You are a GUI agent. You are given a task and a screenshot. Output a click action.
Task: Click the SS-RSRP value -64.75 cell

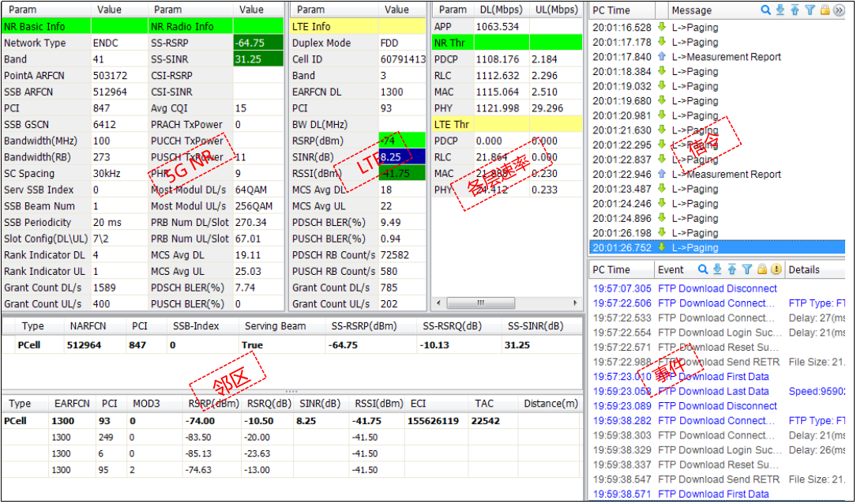(258, 43)
